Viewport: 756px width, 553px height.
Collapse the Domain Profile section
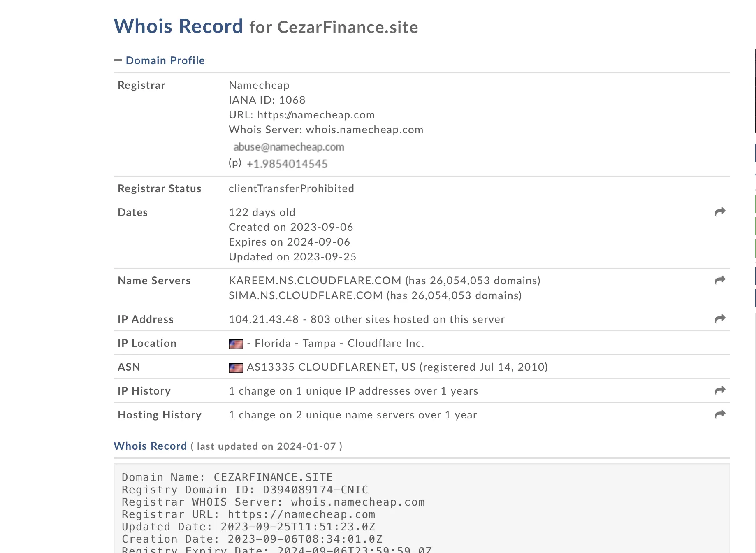click(118, 60)
